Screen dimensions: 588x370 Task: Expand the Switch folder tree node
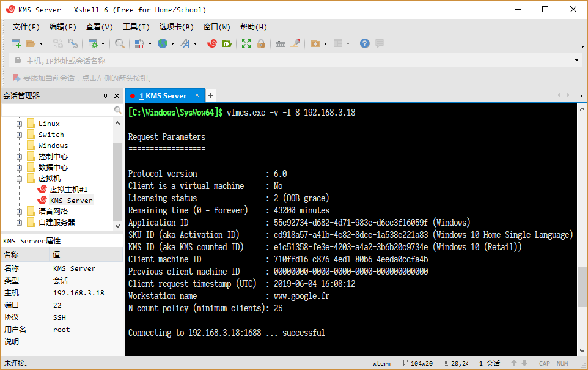click(19, 135)
